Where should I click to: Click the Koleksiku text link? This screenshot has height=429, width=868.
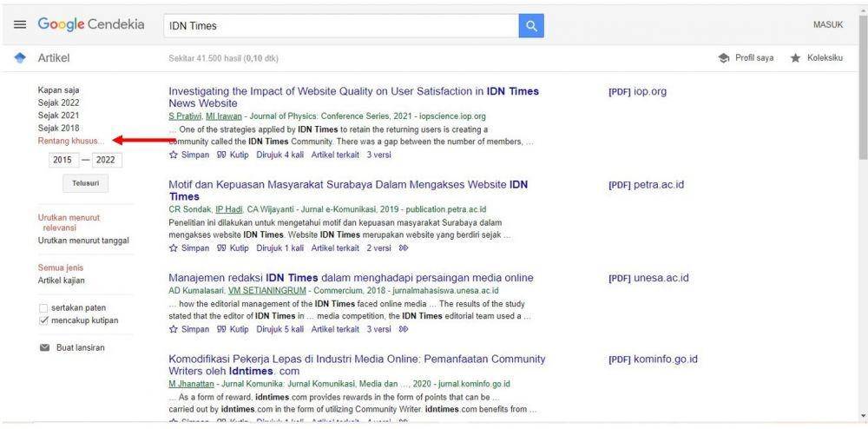tap(825, 58)
